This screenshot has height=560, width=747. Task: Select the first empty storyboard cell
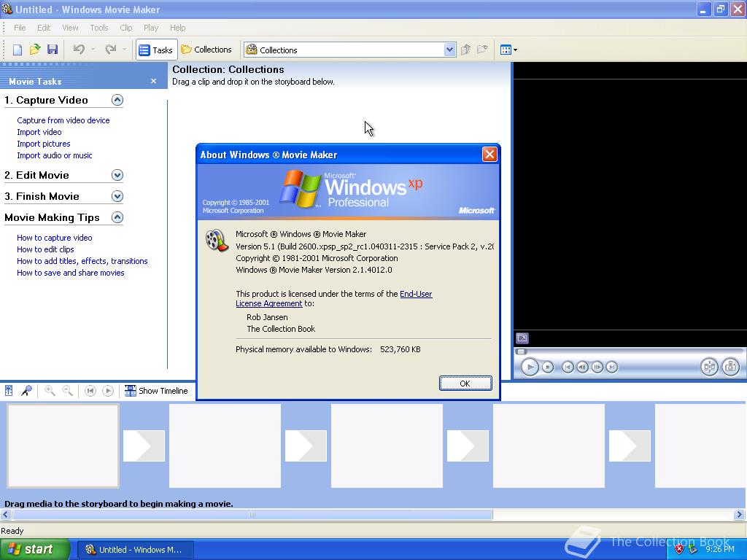pyautogui.click(x=63, y=446)
